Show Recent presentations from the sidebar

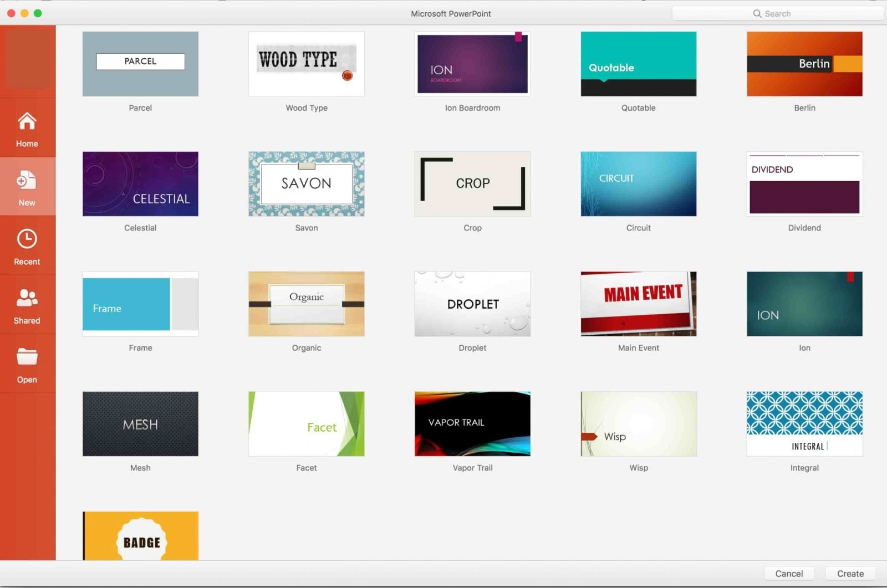(27, 247)
